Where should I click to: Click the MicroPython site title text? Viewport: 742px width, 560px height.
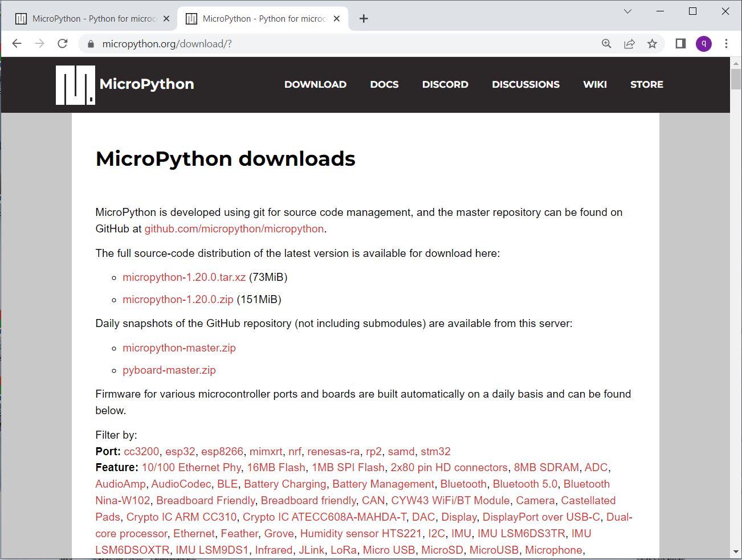click(146, 84)
